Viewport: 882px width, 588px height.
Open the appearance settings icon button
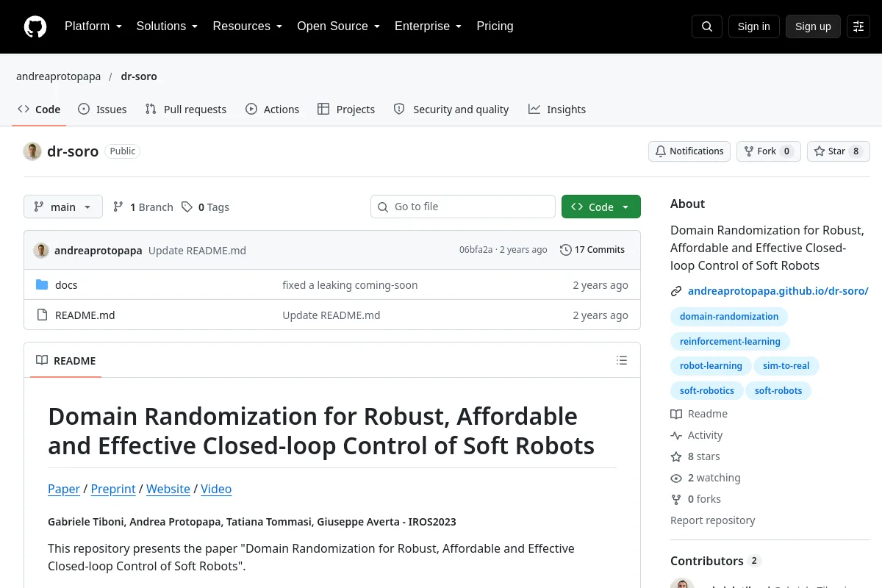pos(858,26)
